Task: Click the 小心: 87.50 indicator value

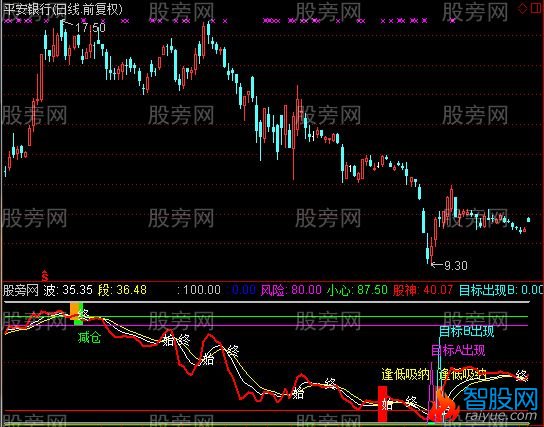Action: 357,290
